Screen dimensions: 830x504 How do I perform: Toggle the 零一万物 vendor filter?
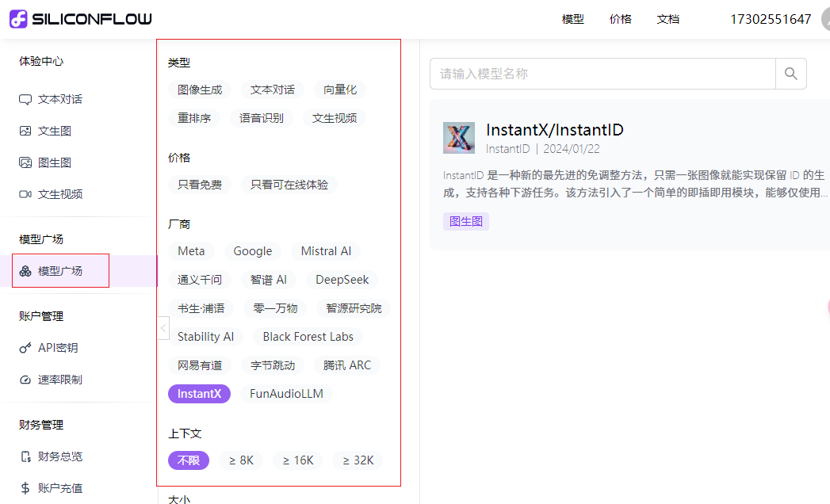pyautogui.click(x=275, y=308)
